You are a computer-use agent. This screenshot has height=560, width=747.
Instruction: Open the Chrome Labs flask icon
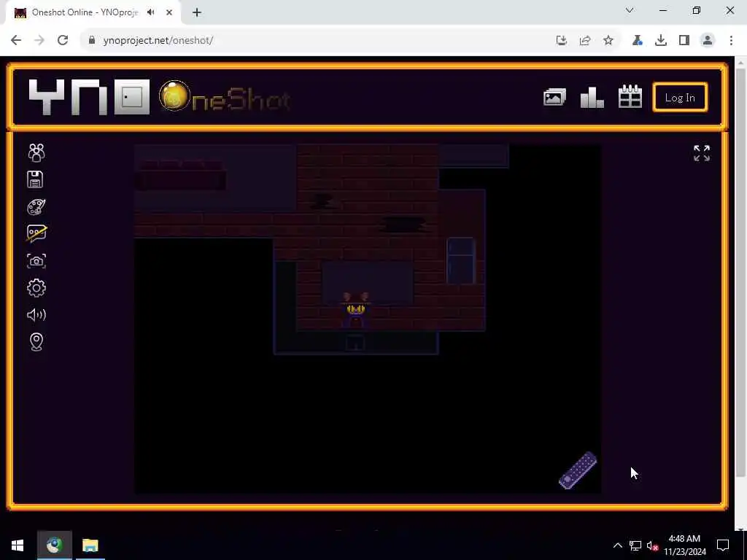pyautogui.click(x=638, y=41)
